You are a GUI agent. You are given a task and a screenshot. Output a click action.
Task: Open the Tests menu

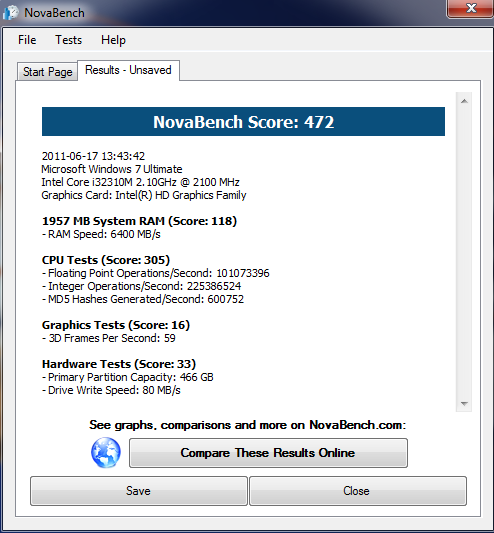[x=68, y=40]
